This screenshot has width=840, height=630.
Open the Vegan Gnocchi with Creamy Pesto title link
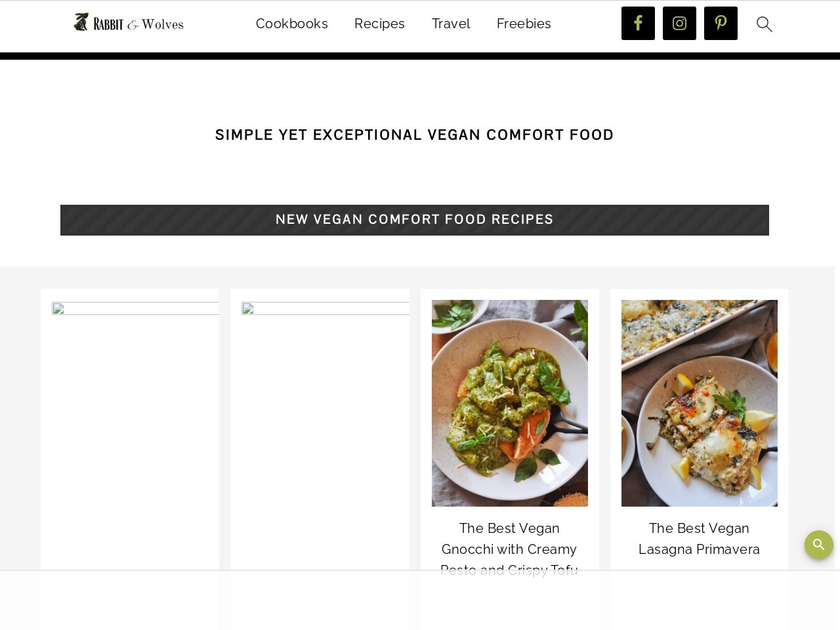[509, 549]
